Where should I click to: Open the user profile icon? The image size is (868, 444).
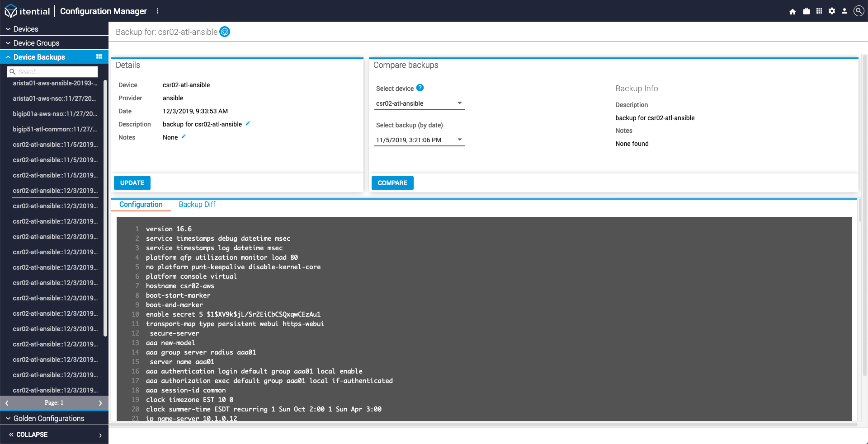click(844, 11)
